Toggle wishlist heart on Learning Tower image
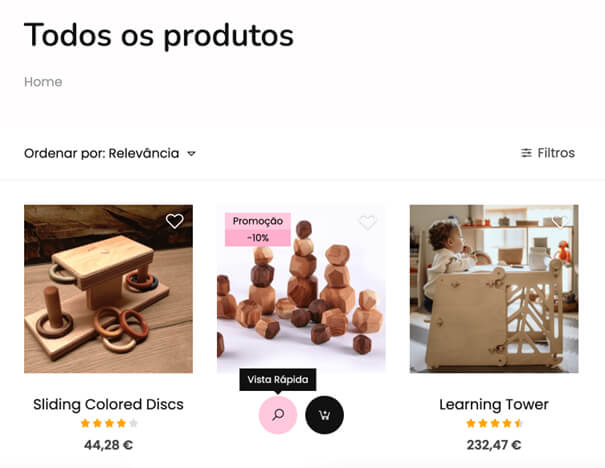Screen dimensions: 605x468 point(559,221)
